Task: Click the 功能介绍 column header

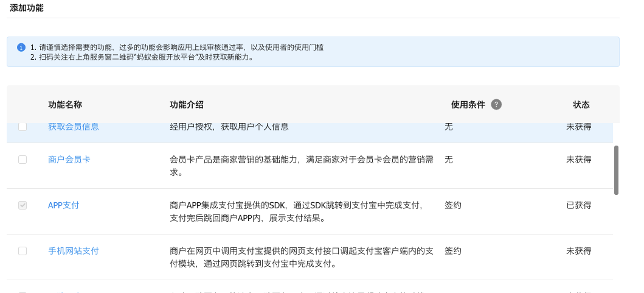Action: click(x=187, y=105)
